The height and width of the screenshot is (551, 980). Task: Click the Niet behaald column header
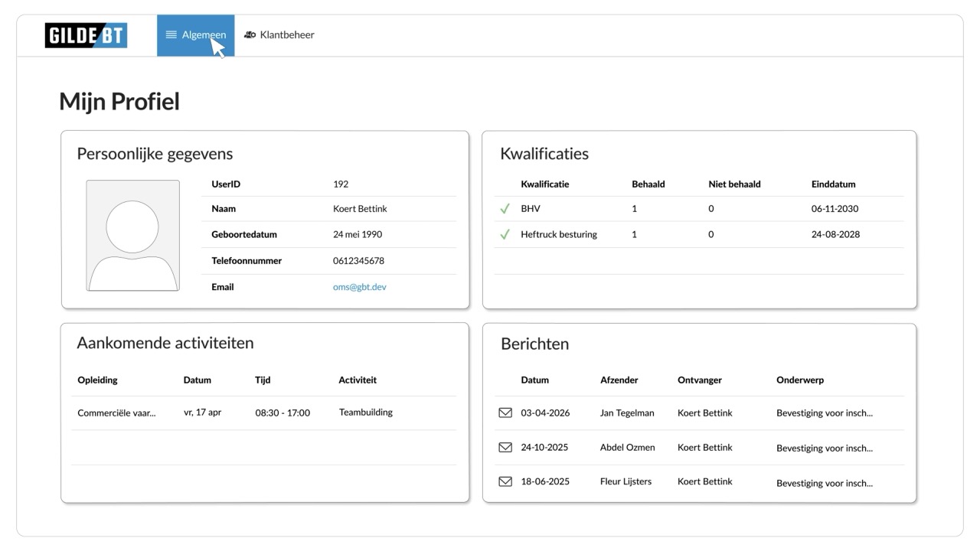click(x=735, y=184)
